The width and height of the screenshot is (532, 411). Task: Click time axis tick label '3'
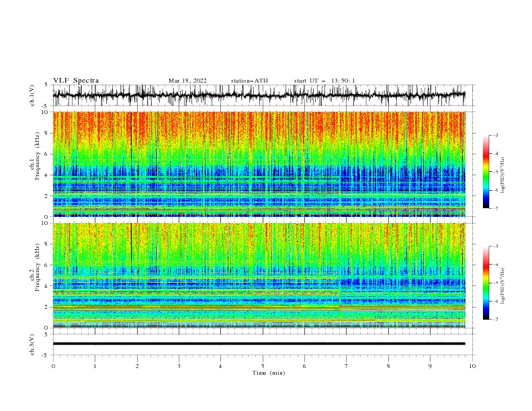point(179,366)
